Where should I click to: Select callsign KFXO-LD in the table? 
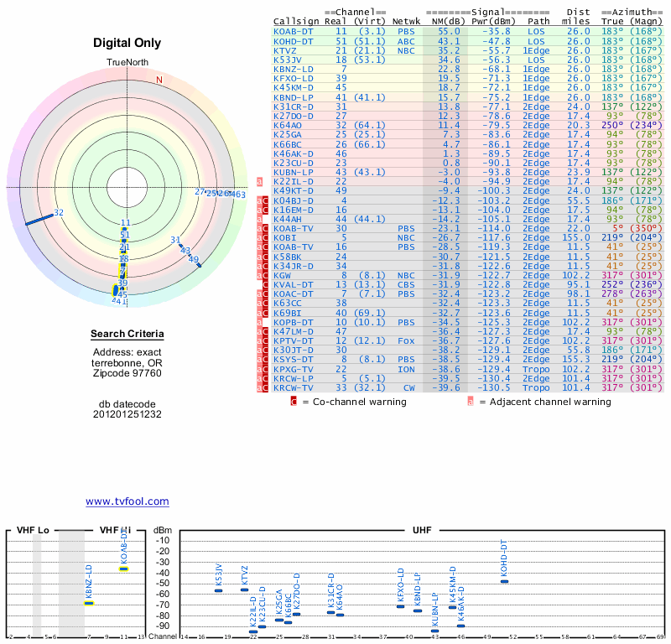pos(294,79)
